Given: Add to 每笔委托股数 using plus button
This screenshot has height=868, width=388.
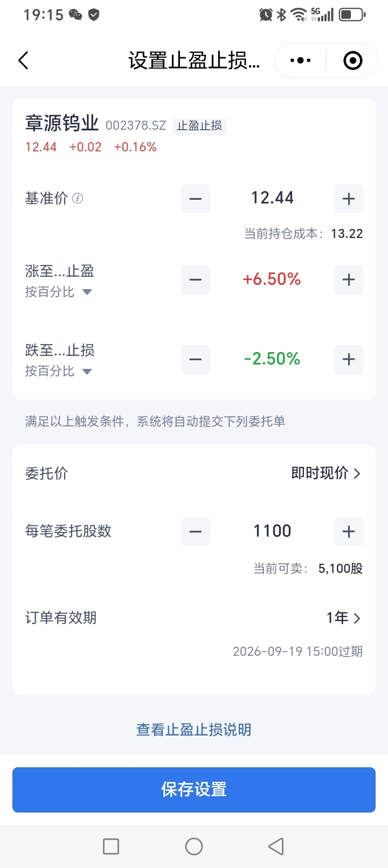Looking at the screenshot, I should pyautogui.click(x=349, y=531).
